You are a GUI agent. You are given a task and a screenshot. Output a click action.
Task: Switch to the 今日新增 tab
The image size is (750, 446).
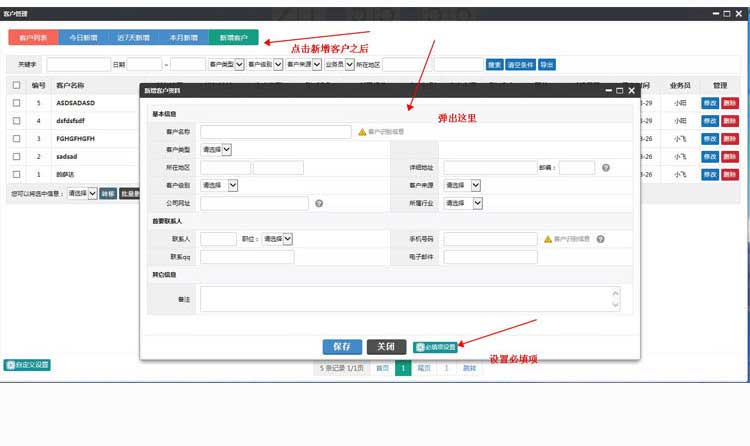(x=83, y=37)
